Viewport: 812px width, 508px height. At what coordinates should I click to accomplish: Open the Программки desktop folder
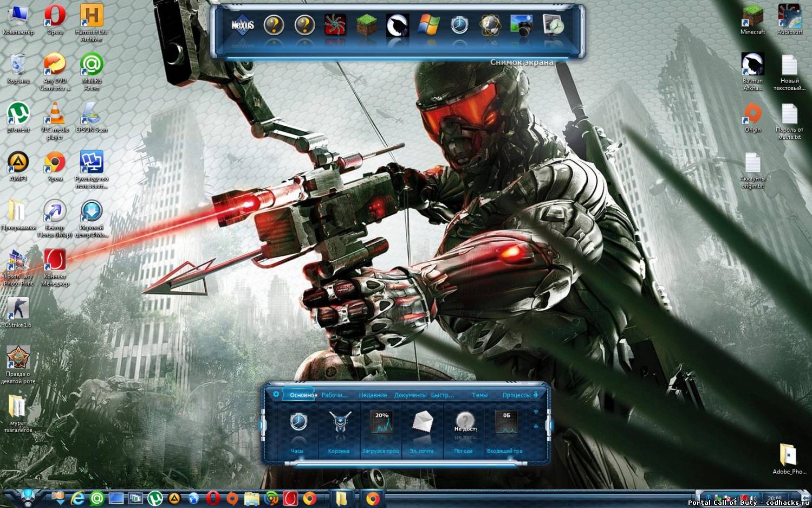(x=18, y=215)
